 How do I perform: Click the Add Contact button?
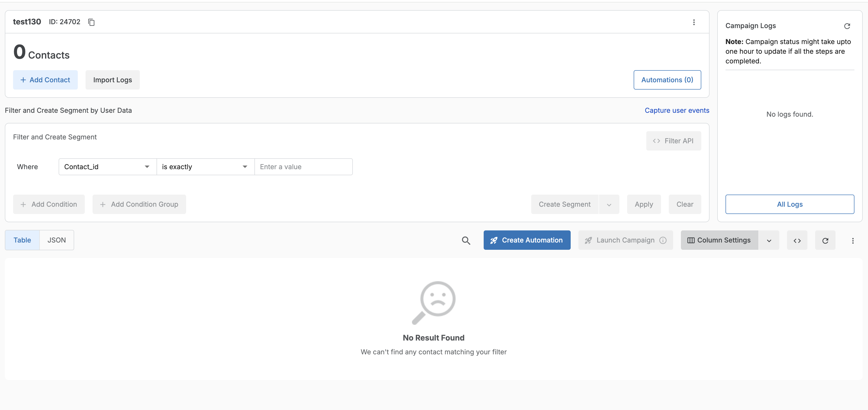point(45,80)
